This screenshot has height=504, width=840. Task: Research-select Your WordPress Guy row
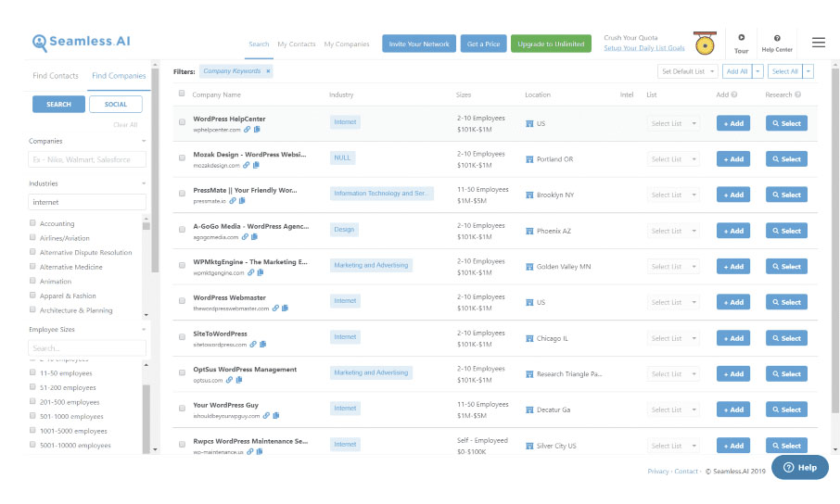coord(786,409)
